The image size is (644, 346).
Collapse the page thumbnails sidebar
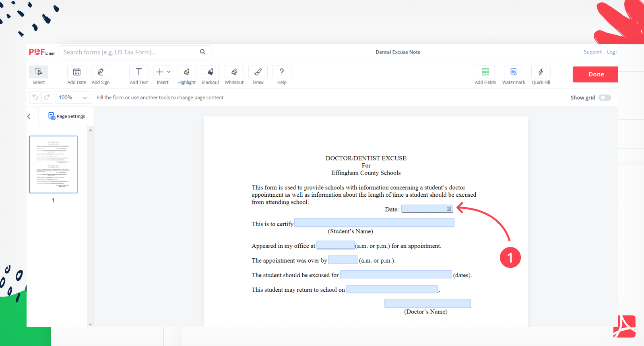pos(29,117)
